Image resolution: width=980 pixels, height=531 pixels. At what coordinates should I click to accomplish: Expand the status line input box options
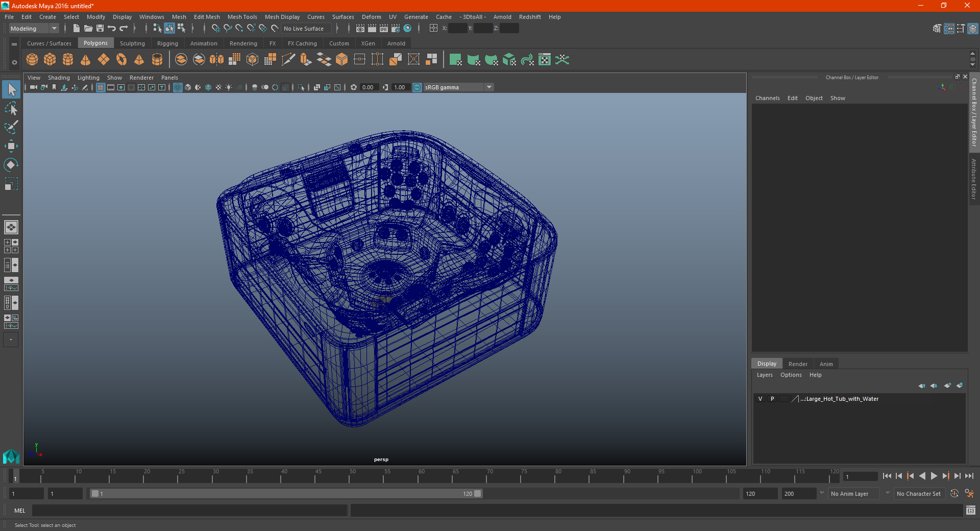433,29
